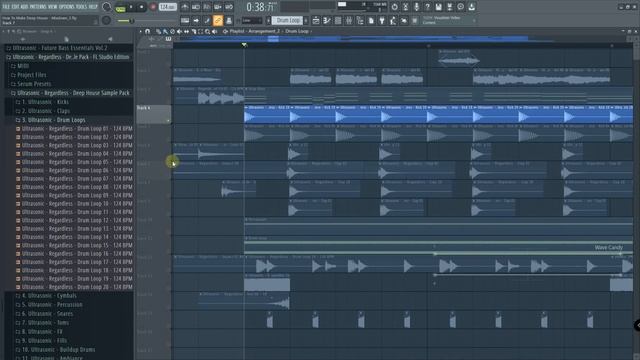Select the Paint brush tool in playlist toolbar
The image size is (640, 360).
(x=165, y=31)
